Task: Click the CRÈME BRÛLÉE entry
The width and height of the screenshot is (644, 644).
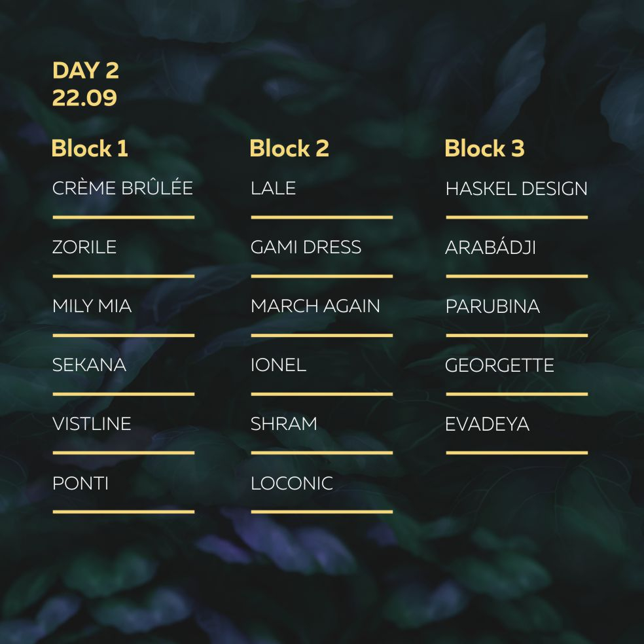Action: click(122, 188)
